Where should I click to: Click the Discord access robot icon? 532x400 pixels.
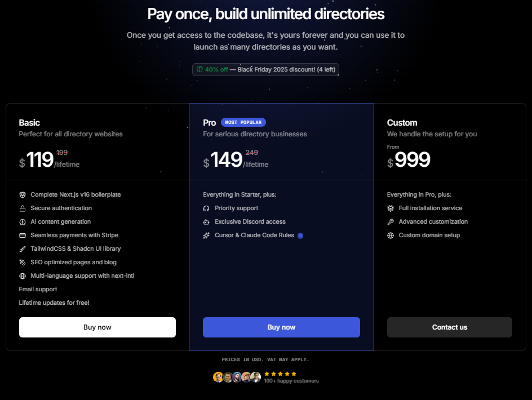(206, 222)
